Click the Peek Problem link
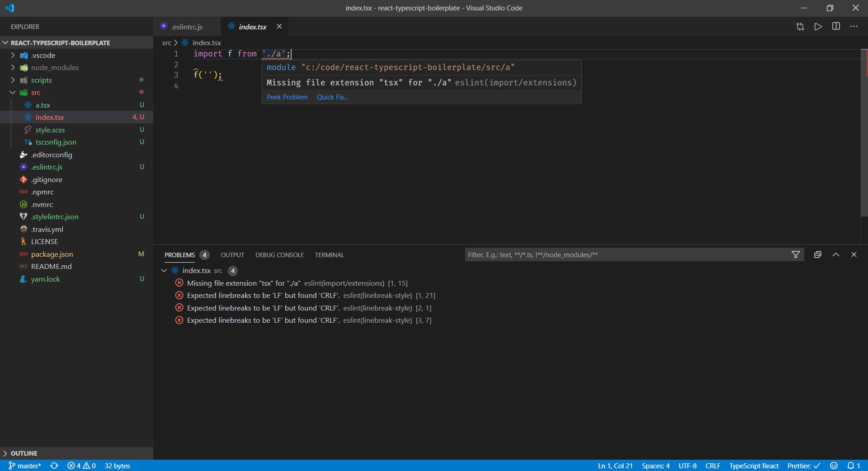The width and height of the screenshot is (868, 471). [287, 97]
